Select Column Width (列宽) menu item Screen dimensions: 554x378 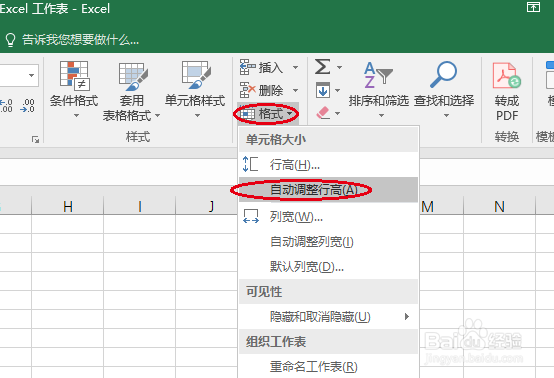[x=328, y=216]
